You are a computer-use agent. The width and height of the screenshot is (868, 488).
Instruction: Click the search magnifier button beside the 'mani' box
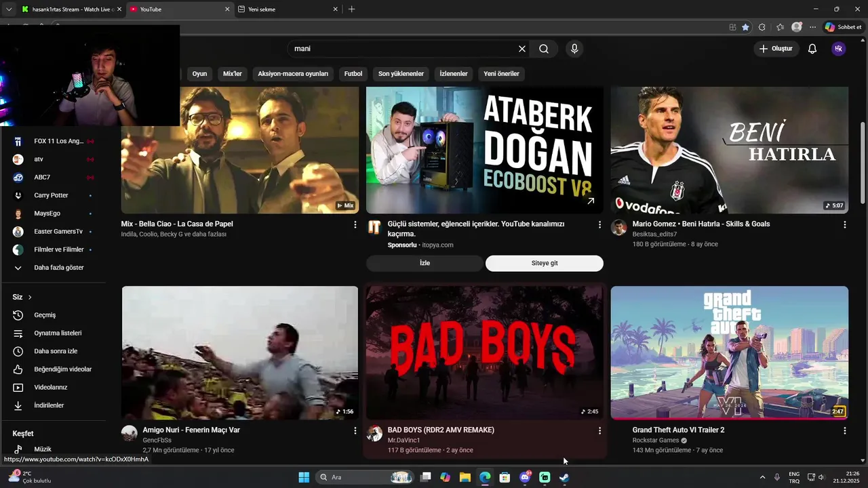coord(544,49)
